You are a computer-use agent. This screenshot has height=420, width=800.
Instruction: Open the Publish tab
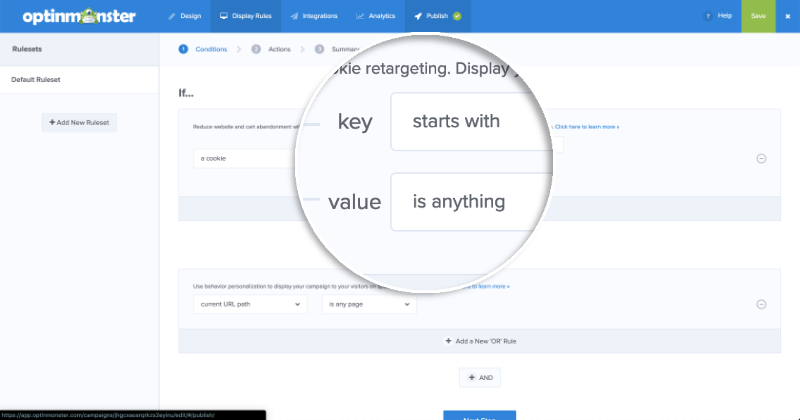click(x=438, y=16)
